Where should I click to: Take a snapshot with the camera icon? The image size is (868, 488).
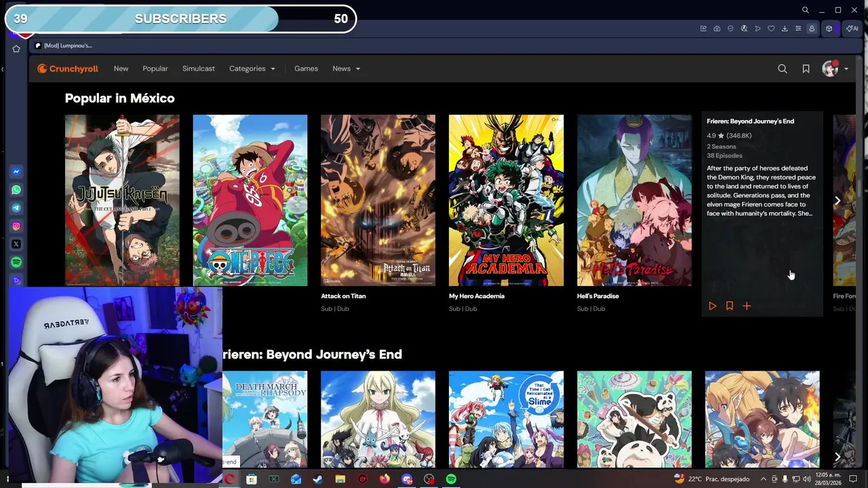tap(717, 28)
